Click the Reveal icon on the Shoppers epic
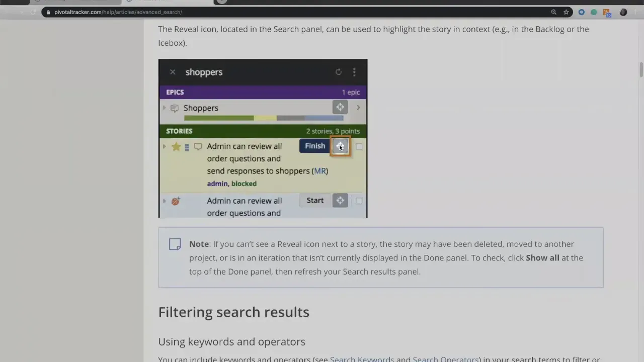 tap(340, 107)
